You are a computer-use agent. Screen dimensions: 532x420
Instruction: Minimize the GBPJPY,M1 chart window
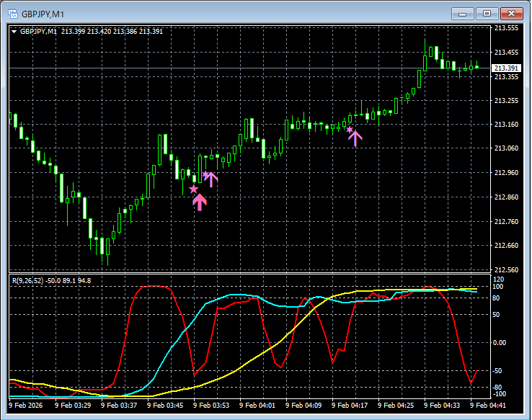pos(463,14)
